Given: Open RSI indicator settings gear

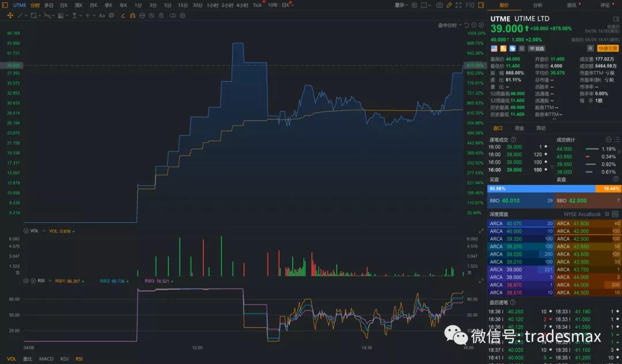Looking at the screenshot, I should click(x=26, y=280).
